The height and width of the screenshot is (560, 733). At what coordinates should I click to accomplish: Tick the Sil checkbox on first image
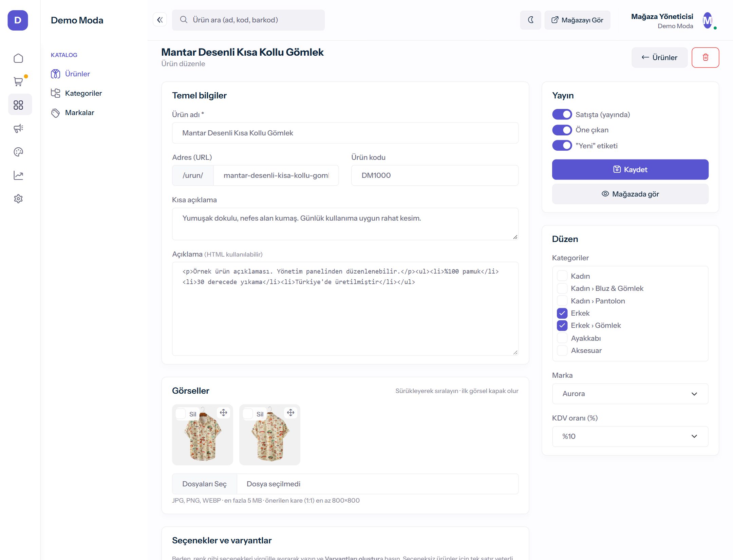181,414
